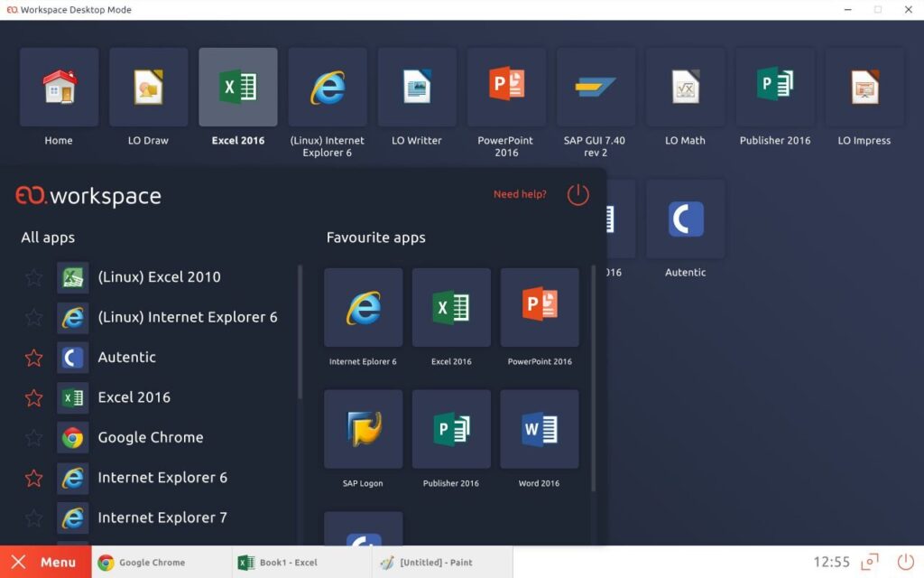Image resolution: width=924 pixels, height=578 pixels.
Task: Launch LO Draw from the desktop
Action: point(149,87)
